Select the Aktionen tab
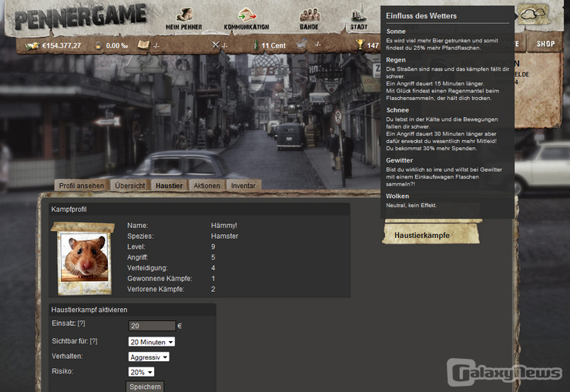 (x=206, y=186)
